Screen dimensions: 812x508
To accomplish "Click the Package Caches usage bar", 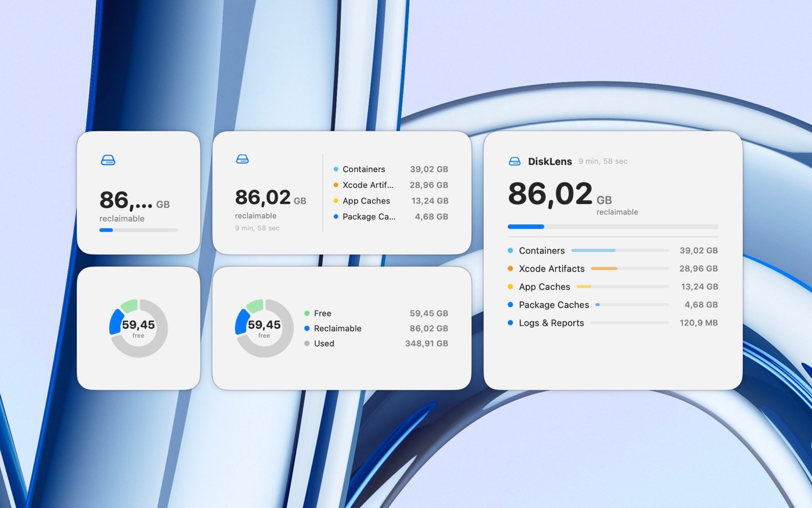I will pos(632,305).
